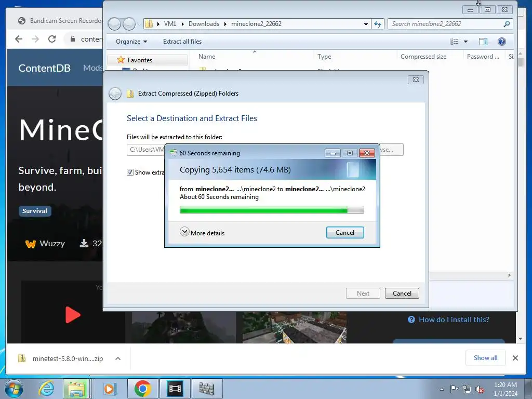Image resolution: width=532 pixels, height=399 pixels.
Task: Click the Explorer refresh button
Action: (x=377, y=24)
